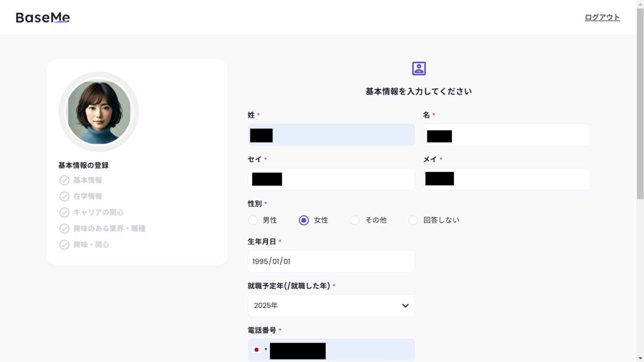Click the 姓 surname input field
The width and height of the screenshot is (644, 362).
331,135
